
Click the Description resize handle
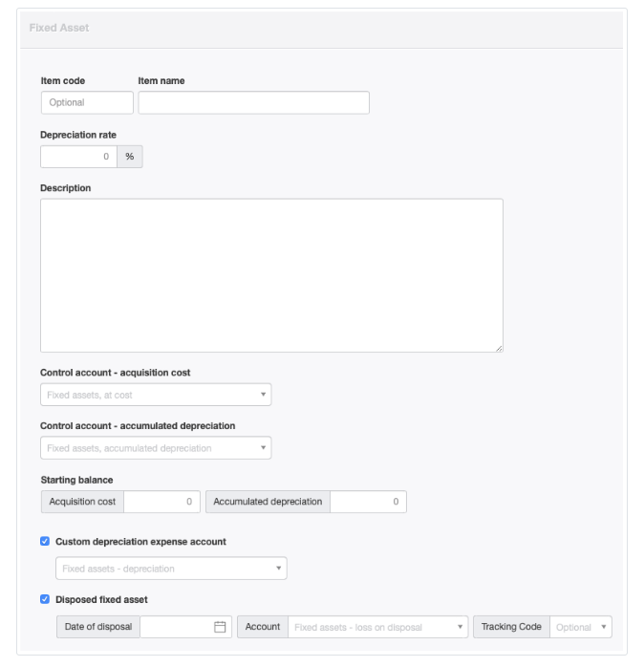[499, 349]
